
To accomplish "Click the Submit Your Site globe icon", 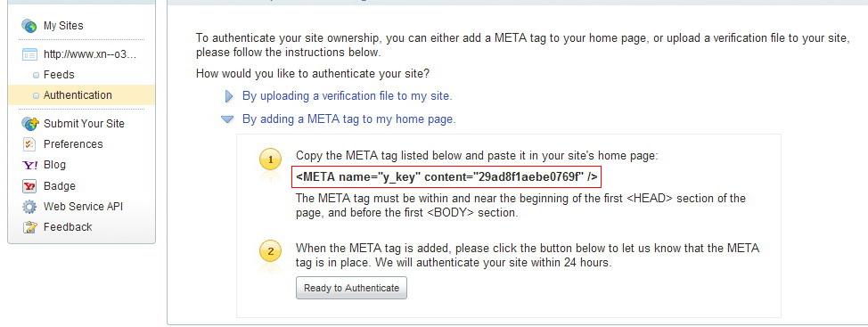I will coord(29,123).
